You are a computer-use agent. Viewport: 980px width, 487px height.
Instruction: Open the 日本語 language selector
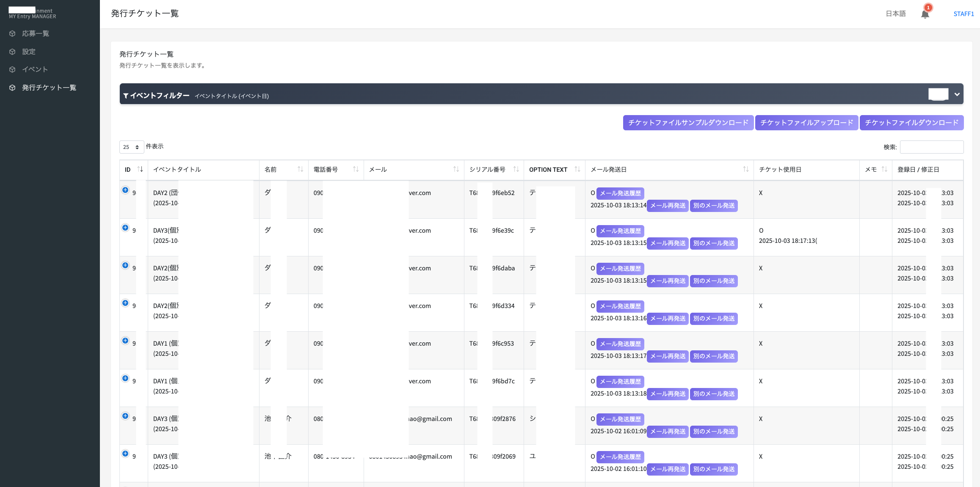[895, 14]
